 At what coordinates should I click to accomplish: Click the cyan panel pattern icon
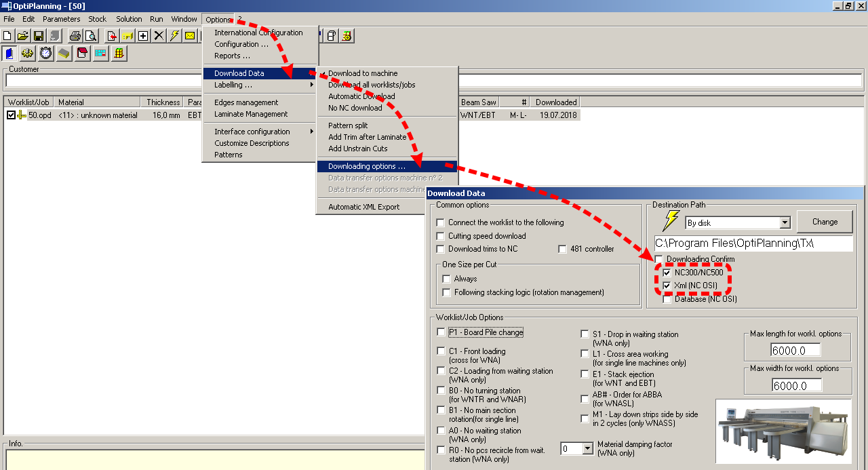[101, 53]
